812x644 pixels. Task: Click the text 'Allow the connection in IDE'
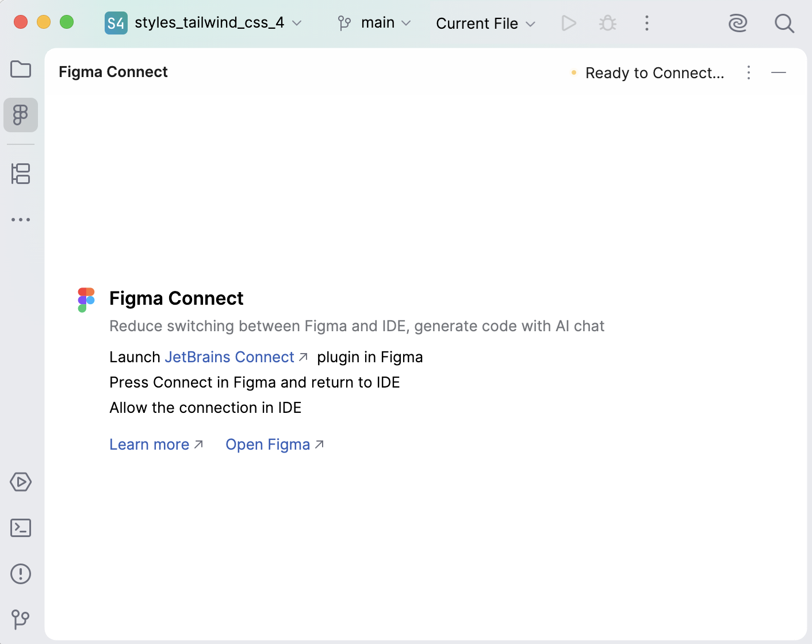click(205, 408)
